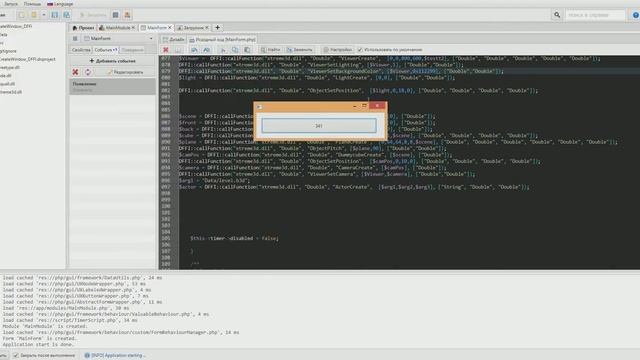
Task: Click the list icon left of MainForm dropdown
Action: [x=75, y=38]
